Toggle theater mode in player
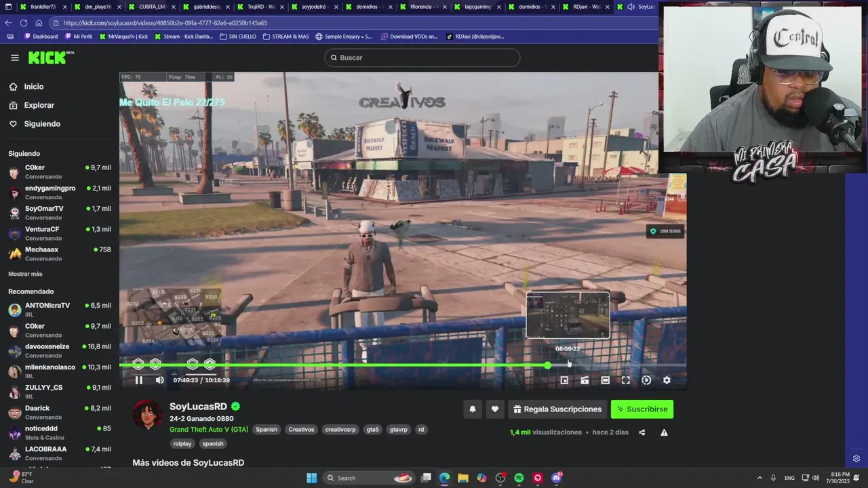 (x=605, y=380)
